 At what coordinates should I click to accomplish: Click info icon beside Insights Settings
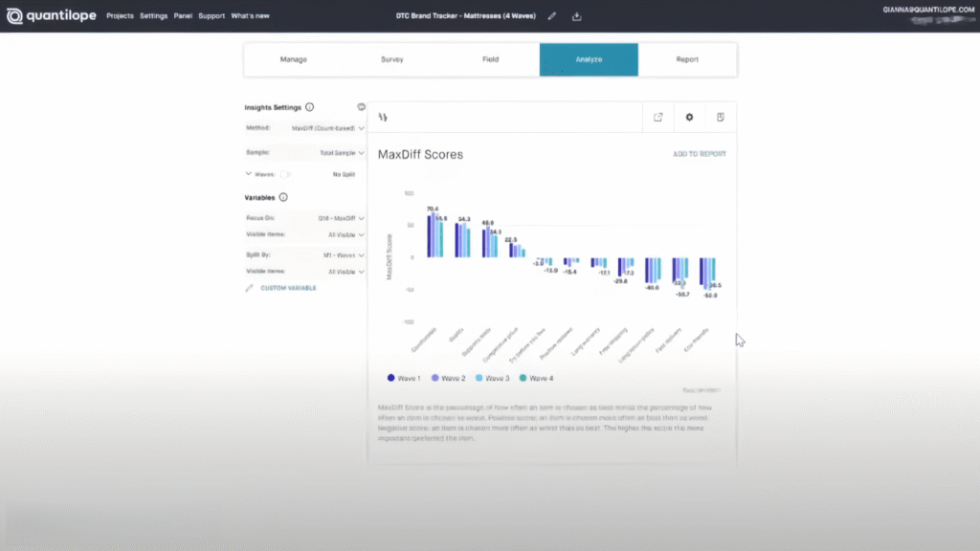[x=309, y=107]
